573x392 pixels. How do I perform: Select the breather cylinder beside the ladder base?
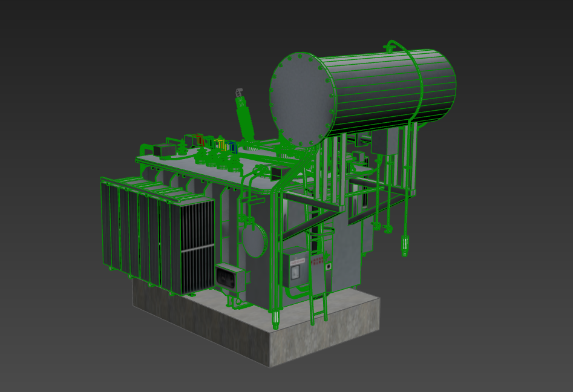click(x=276, y=318)
